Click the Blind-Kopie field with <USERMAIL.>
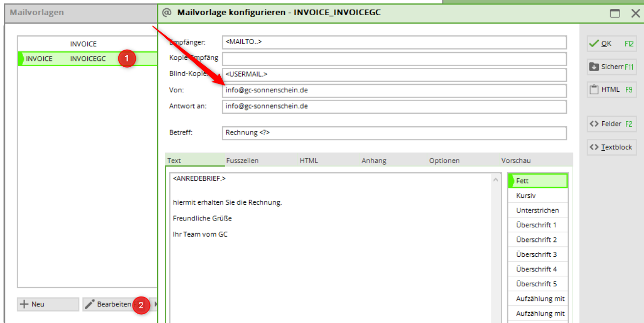Image resolution: width=644 pixels, height=323 pixels. point(394,75)
